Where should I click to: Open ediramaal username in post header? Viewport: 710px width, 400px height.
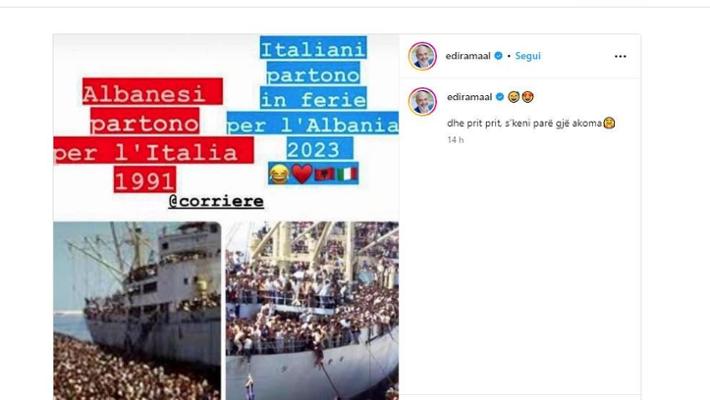pos(468,56)
